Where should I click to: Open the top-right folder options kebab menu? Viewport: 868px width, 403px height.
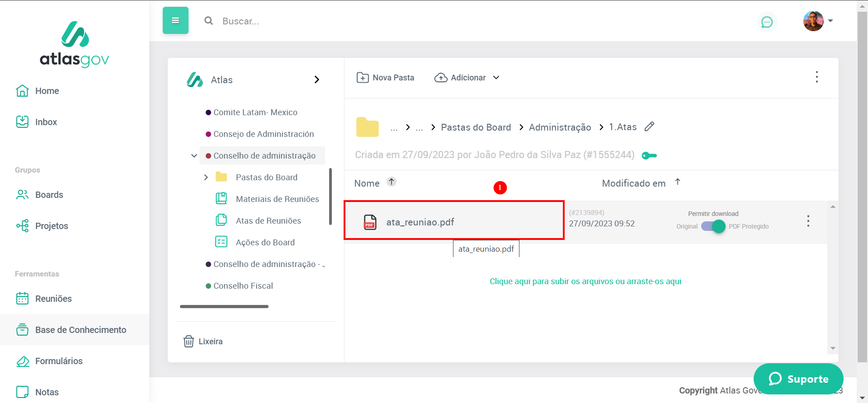click(816, 77)
